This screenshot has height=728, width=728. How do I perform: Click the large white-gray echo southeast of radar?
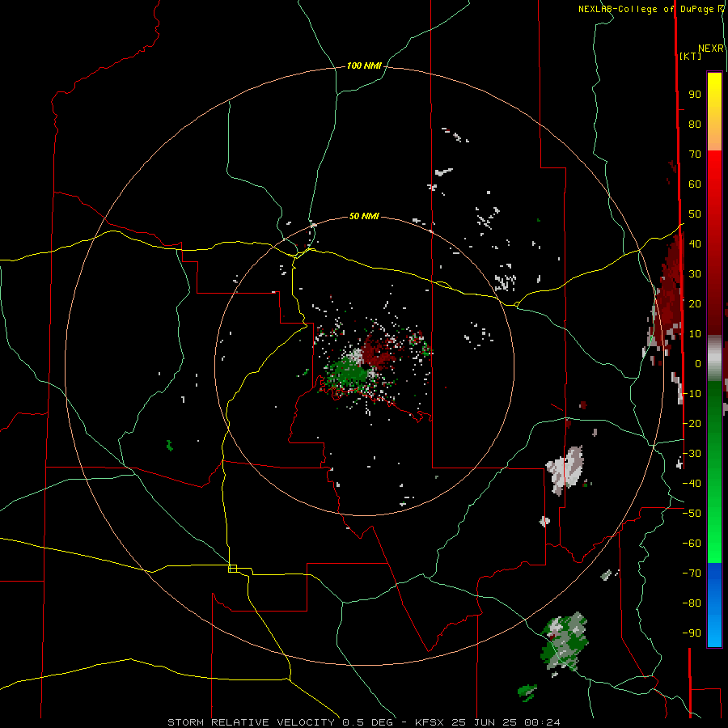coord(565,470)
